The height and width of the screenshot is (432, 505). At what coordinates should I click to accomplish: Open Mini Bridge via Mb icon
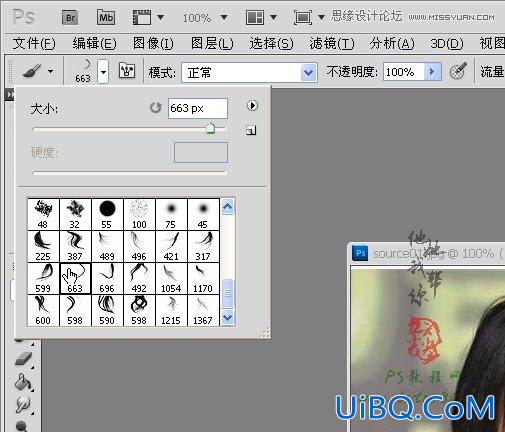(x=106, y=17)
